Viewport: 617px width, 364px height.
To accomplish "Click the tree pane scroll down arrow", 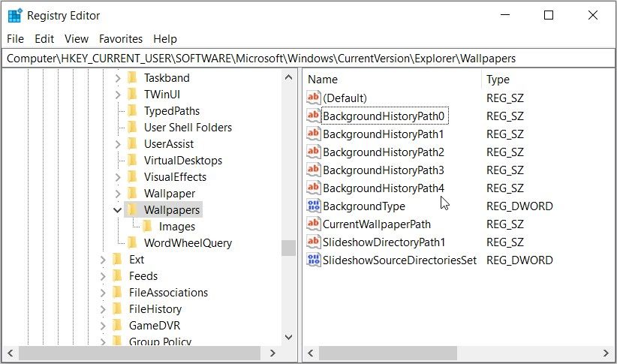I will 288,337.
